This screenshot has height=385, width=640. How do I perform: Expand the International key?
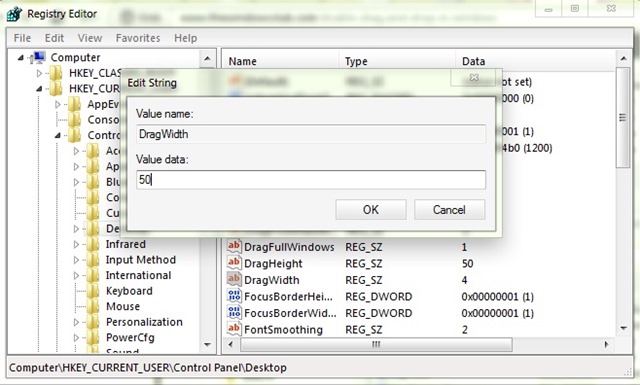pyautogui.click(x=76, y=276)
